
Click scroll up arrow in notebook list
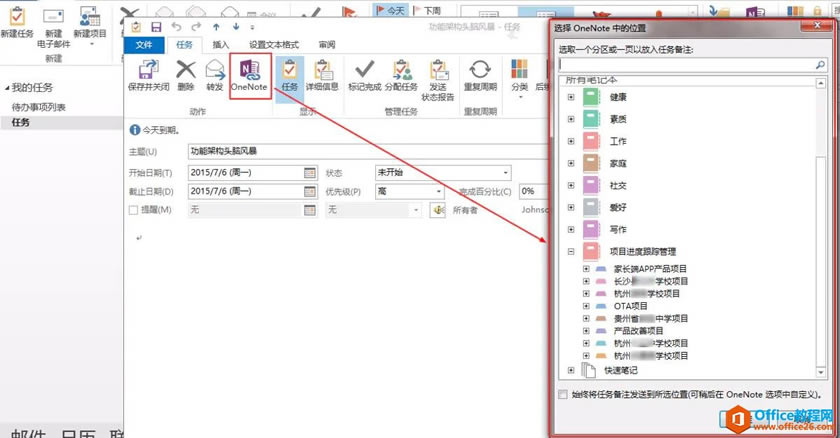pos(821,83)
